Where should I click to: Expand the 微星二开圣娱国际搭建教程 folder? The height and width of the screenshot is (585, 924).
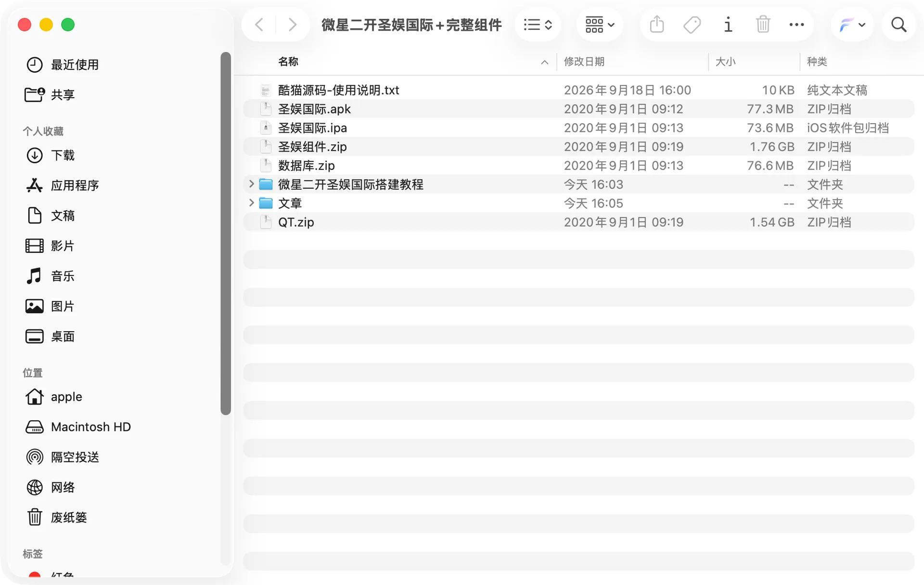[x=251, y=184]
